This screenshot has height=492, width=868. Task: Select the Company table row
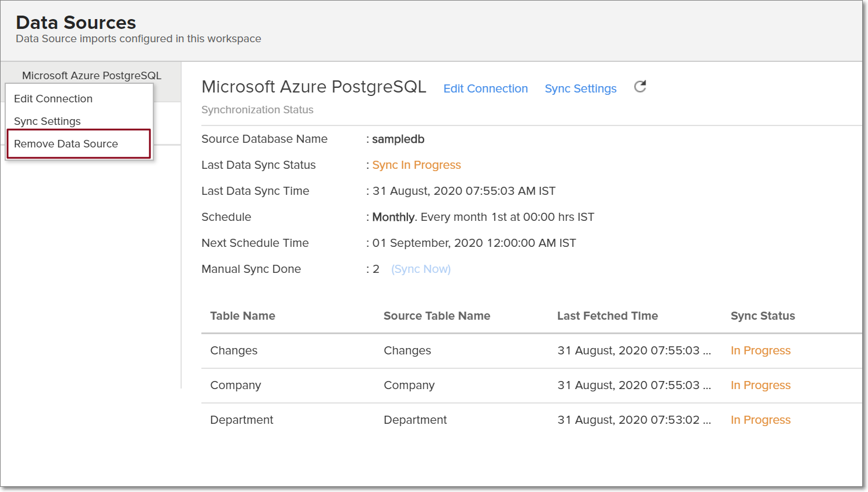point(236,385)
